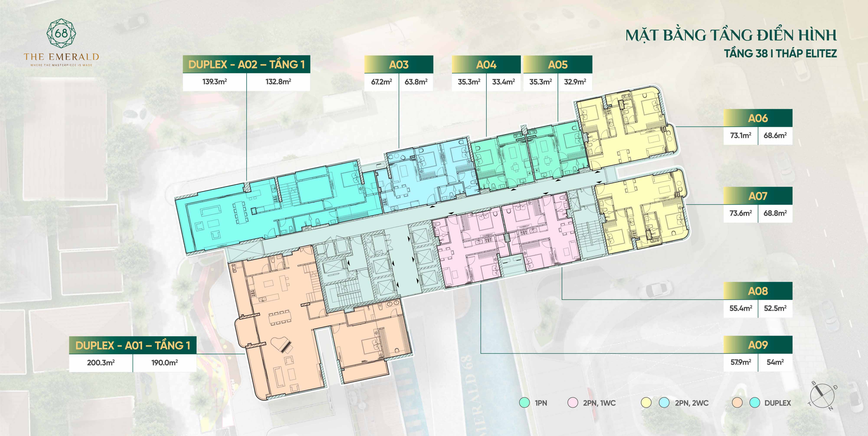Image resolution: width=868 pixels, height=436 pixels.
Task: Click the pink 2PN, 1WC legend circle
Action: pos(573,403)
